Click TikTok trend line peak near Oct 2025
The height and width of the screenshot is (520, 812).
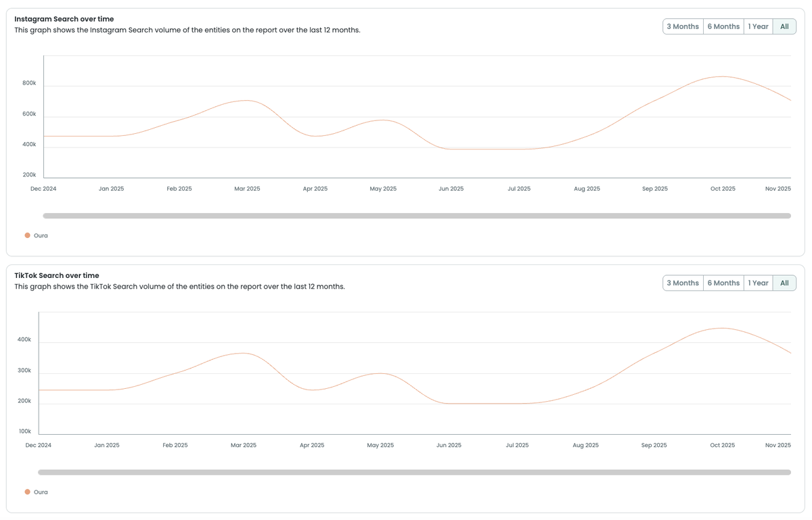pyautogui.click(x=722, y=328)
